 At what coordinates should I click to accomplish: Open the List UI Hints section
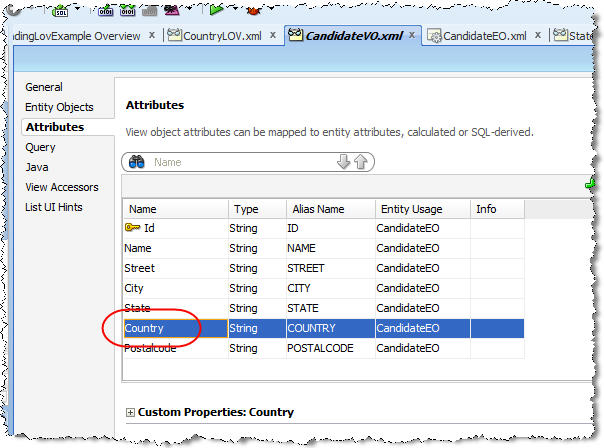54,207
